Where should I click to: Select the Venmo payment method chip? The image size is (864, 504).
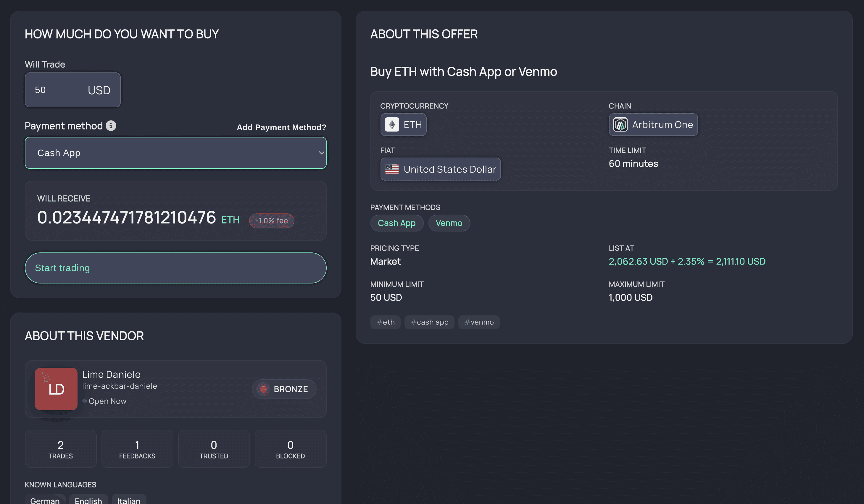(449, 223)
